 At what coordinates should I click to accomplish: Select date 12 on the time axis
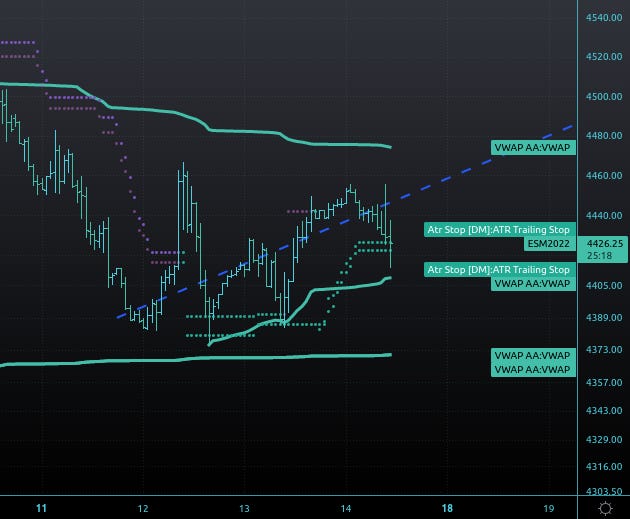(x=143, y=509)
